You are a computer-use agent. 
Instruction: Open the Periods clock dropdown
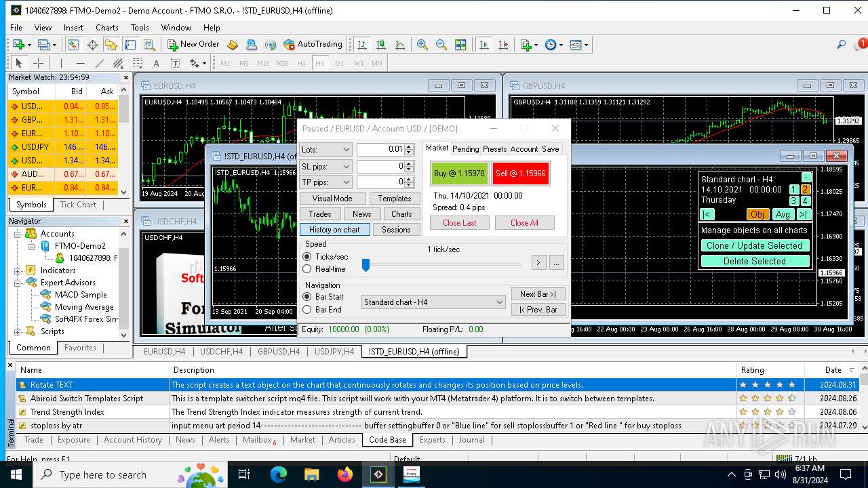553,45
